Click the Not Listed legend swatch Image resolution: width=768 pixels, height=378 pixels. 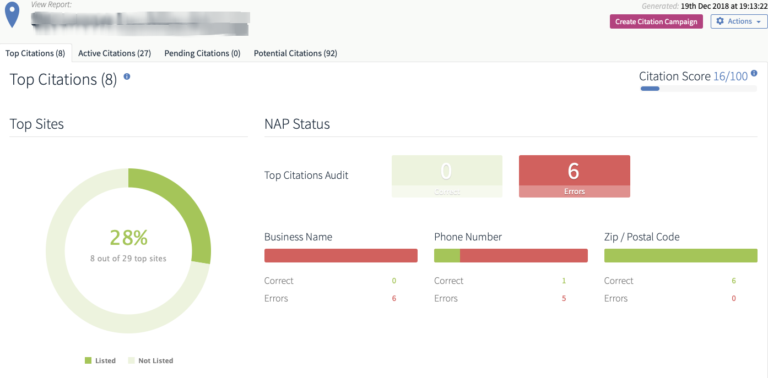[131, 360]
